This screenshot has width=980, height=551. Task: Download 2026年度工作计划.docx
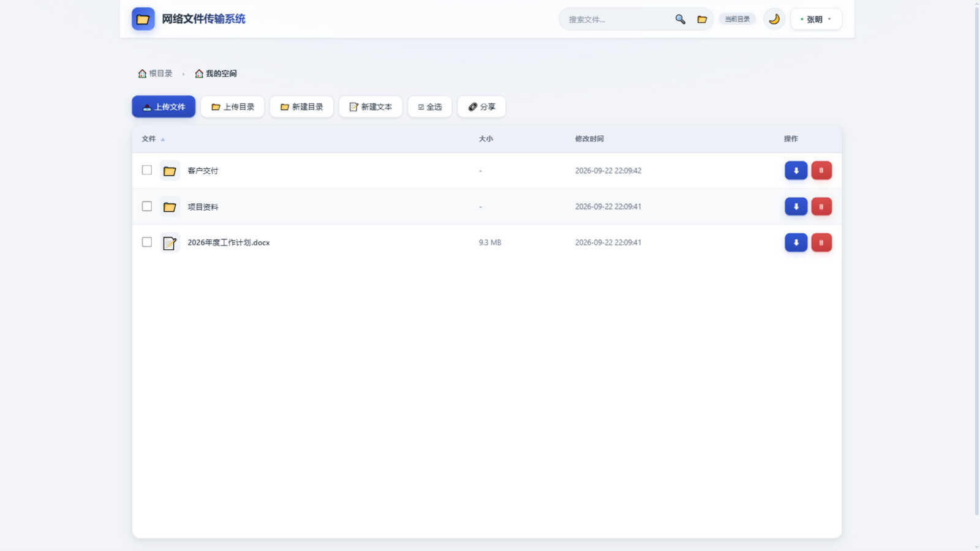[x=796, y=243]
